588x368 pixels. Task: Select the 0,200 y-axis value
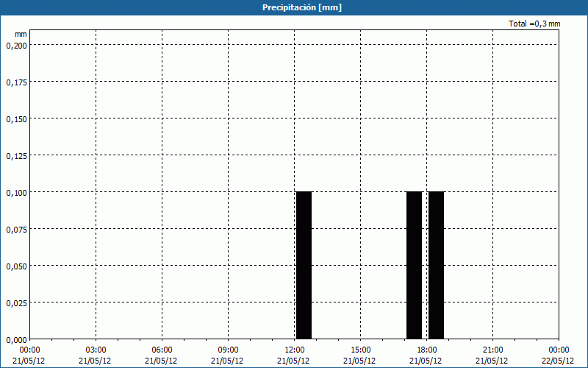coord(16,46)
